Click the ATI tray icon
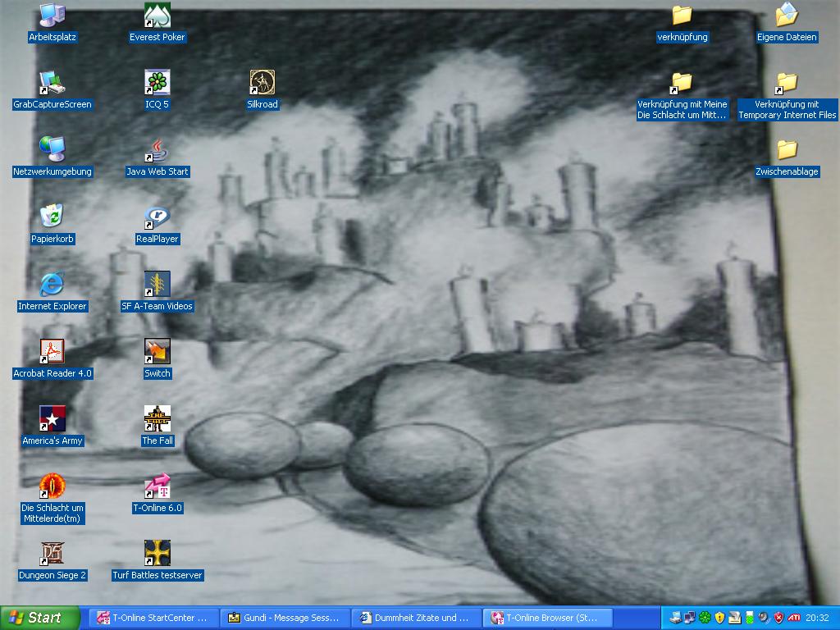 793,618
